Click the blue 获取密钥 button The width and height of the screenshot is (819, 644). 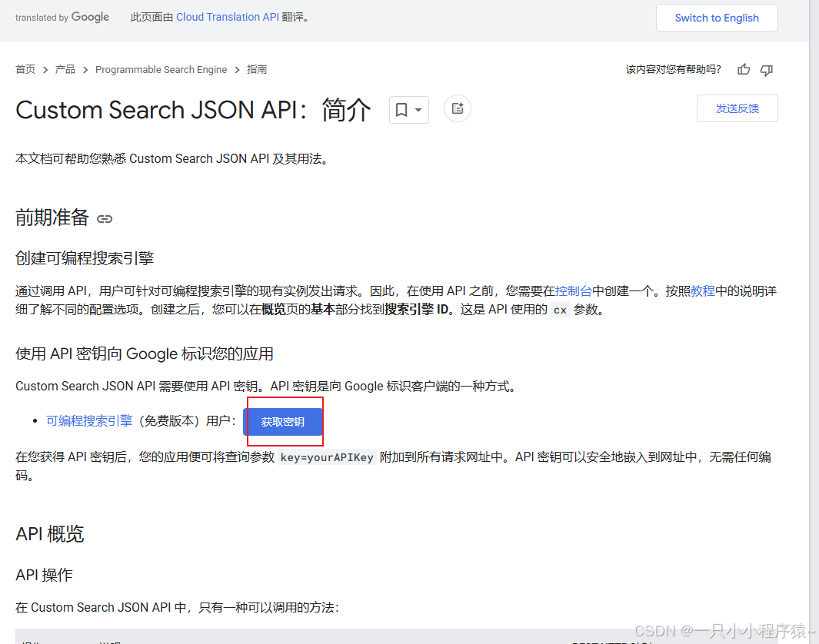282,422
